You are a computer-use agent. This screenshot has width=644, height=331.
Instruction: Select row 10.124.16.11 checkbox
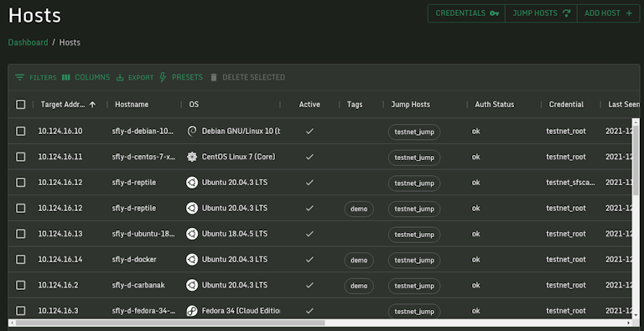(x=20, y=157)
